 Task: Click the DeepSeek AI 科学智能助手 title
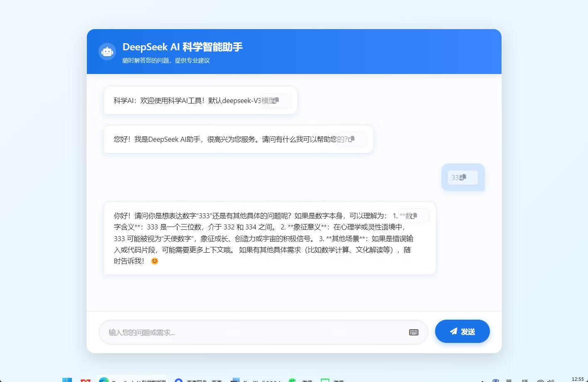point(182,47)
